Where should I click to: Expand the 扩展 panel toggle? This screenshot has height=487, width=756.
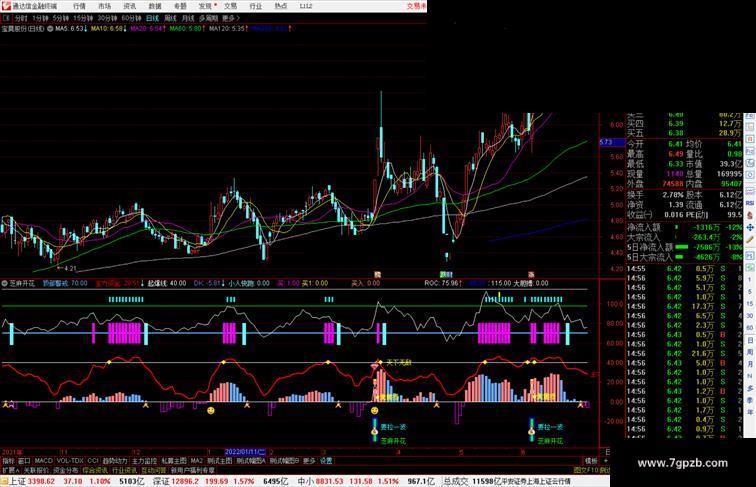[10, 470]
